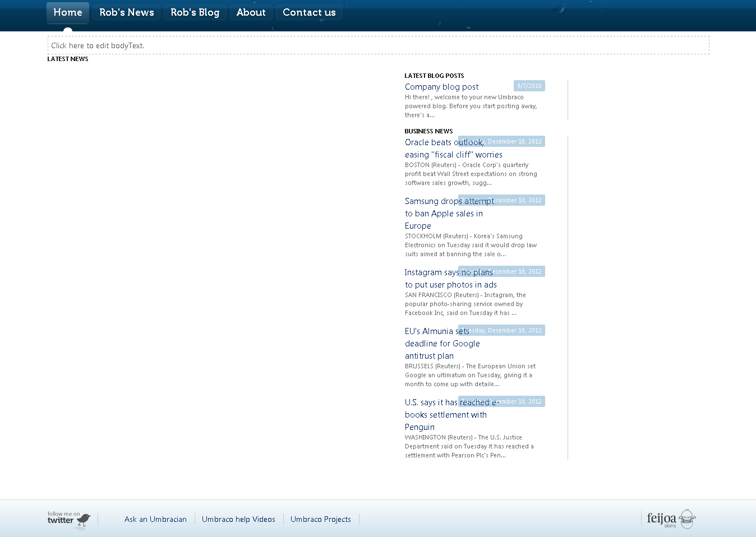Open Ask an Umbracian footer link
This screenshot has height=537, width=756.
pos(155,520)
